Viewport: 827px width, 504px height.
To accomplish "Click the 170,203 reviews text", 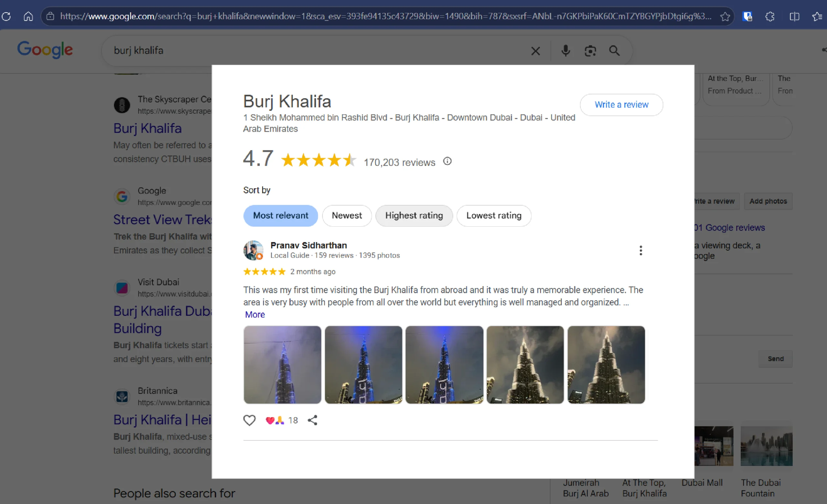I will click(x=399, y=162).
